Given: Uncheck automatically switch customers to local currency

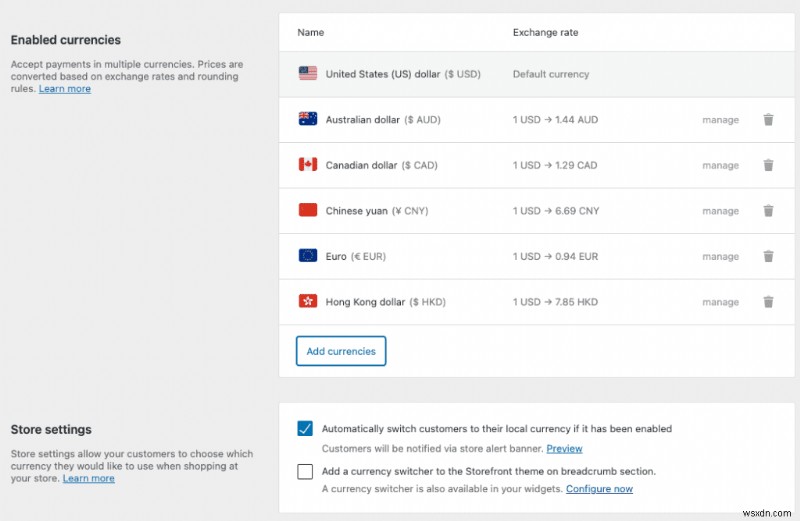Looking at the screenshot, I should (x=305, y=429).
